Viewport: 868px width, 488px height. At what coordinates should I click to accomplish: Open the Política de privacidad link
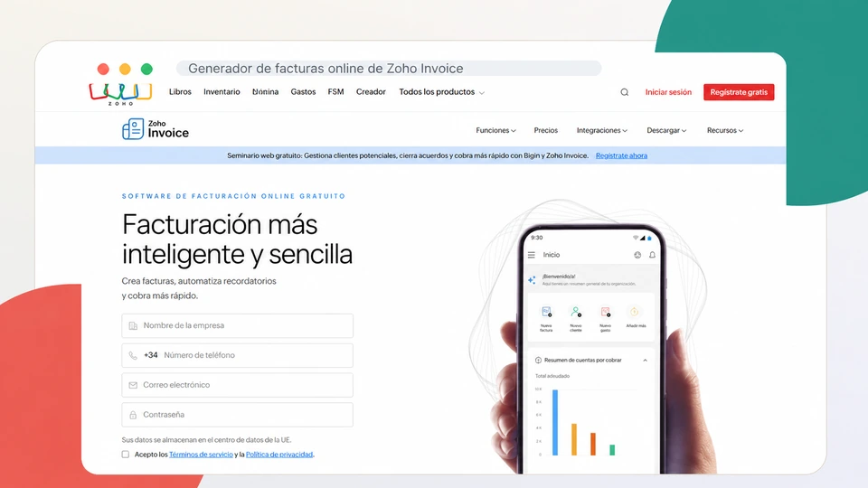pos(279,455)
